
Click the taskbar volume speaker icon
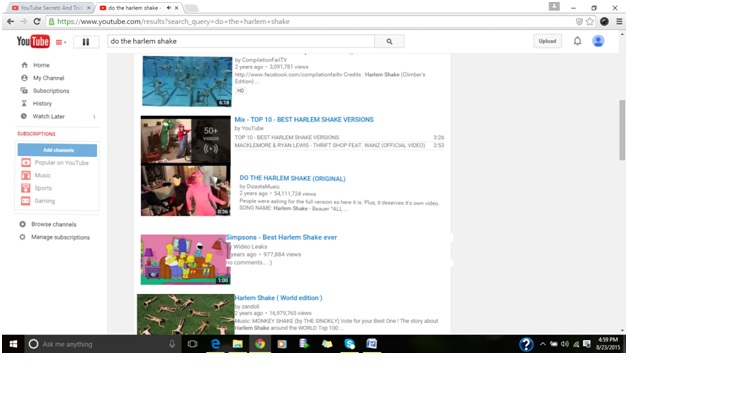coord(565,344)
